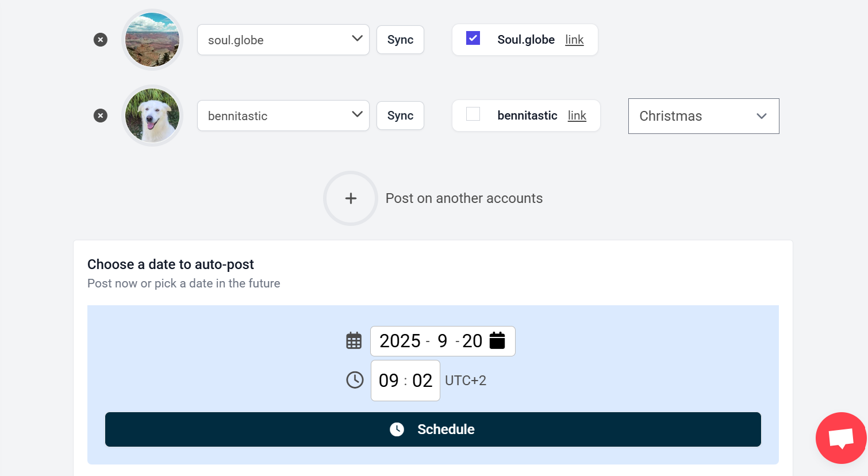Sync the soul.globe account

click(x=400, y=40)
